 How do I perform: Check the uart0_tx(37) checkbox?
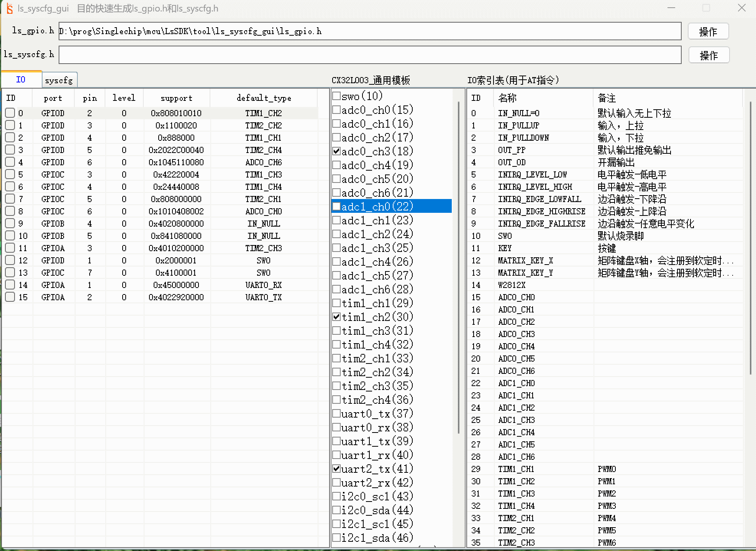click(336, 413)
